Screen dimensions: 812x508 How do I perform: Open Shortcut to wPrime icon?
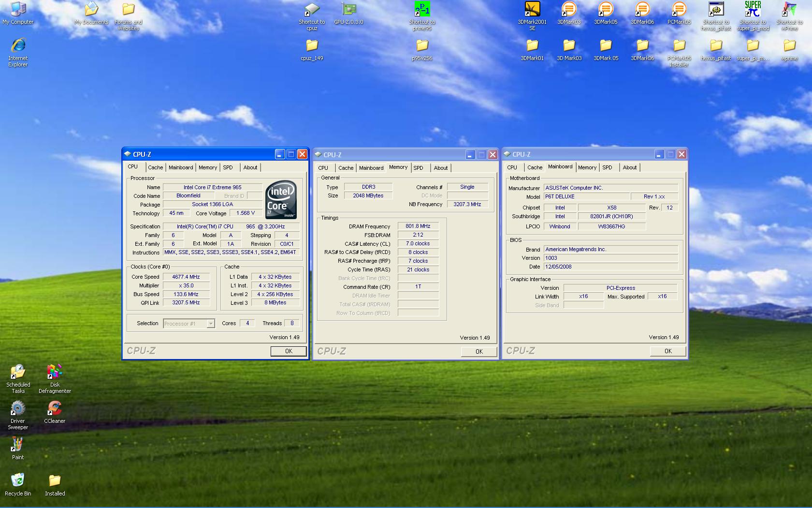click(x=789, y=16)
